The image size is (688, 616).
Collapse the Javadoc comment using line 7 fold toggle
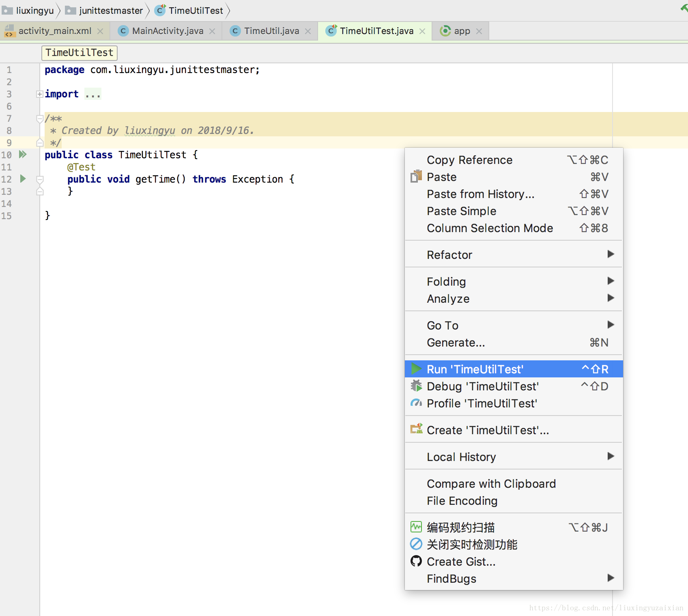[x=40, y=118]
